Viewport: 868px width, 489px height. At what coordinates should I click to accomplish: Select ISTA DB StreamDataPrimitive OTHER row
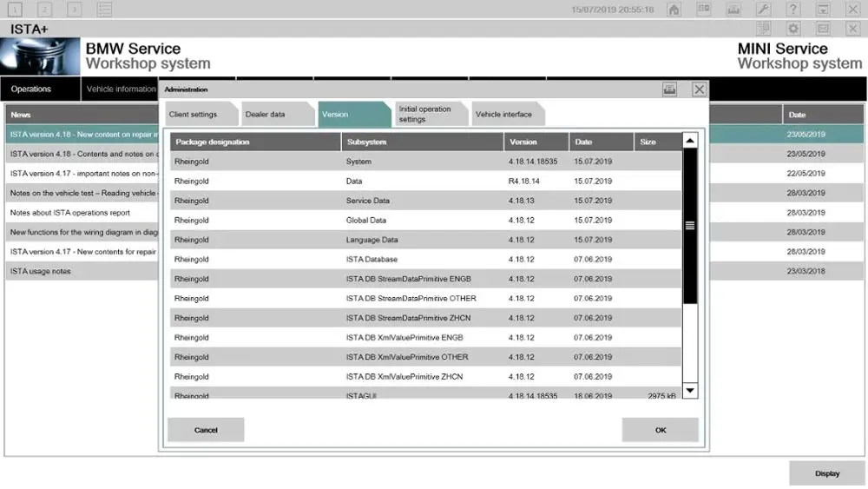coord(425,299)
